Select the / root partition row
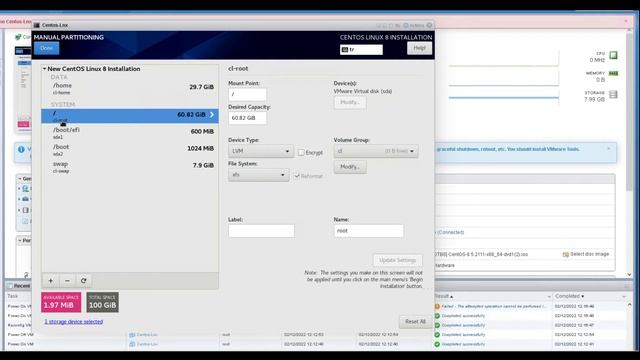The height and width of the screenshot is (360, 640). click(130, 116)
